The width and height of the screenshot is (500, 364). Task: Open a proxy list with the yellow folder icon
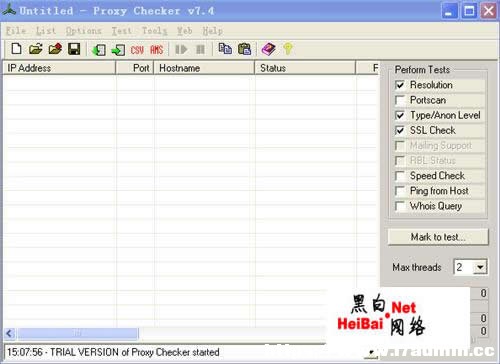(x=35, y=49)
